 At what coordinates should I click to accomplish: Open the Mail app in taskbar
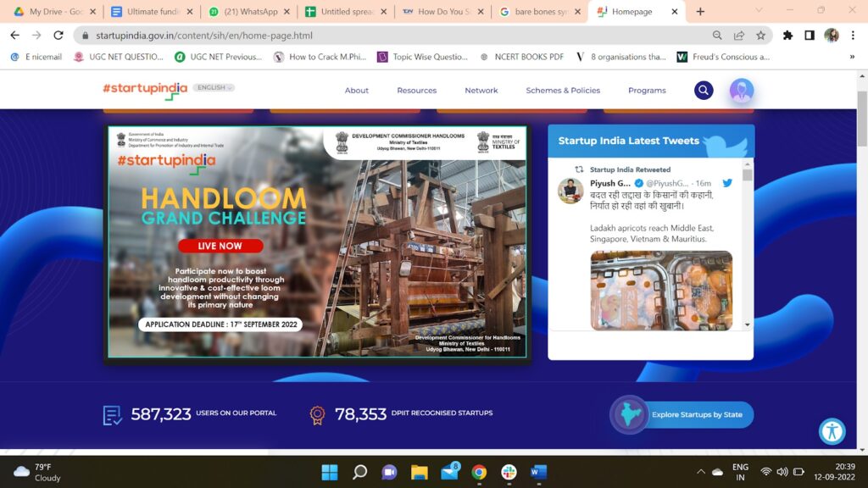(450, 472)
